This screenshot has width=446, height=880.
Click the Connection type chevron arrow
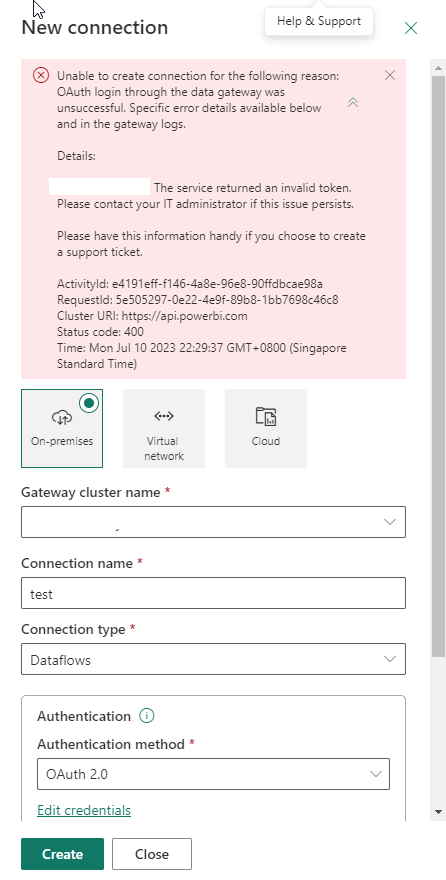tap(390, 659)
